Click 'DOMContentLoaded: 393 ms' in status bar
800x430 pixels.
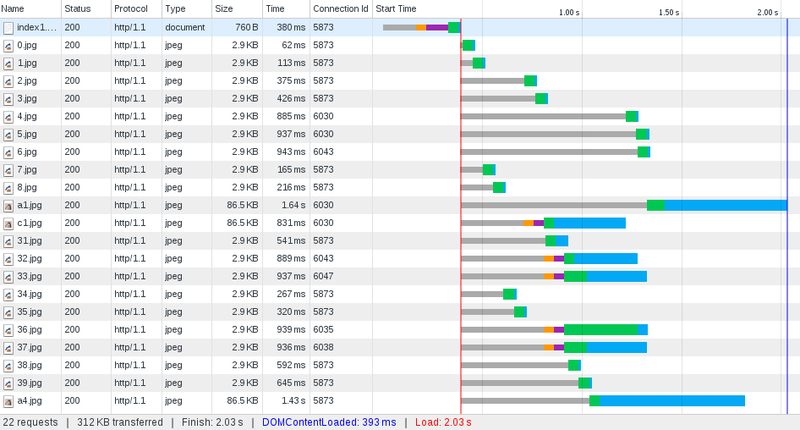(x=329, y=422)
